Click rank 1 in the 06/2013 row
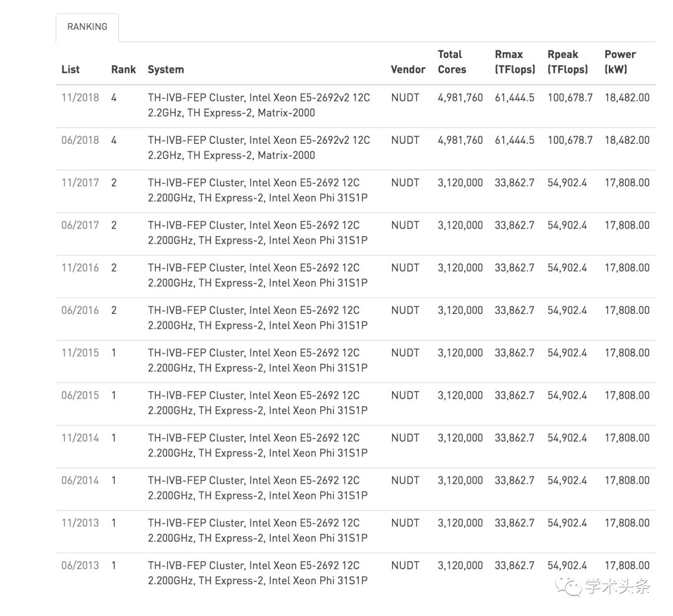This screenshot has width=673, height=616. coord(114,565)
